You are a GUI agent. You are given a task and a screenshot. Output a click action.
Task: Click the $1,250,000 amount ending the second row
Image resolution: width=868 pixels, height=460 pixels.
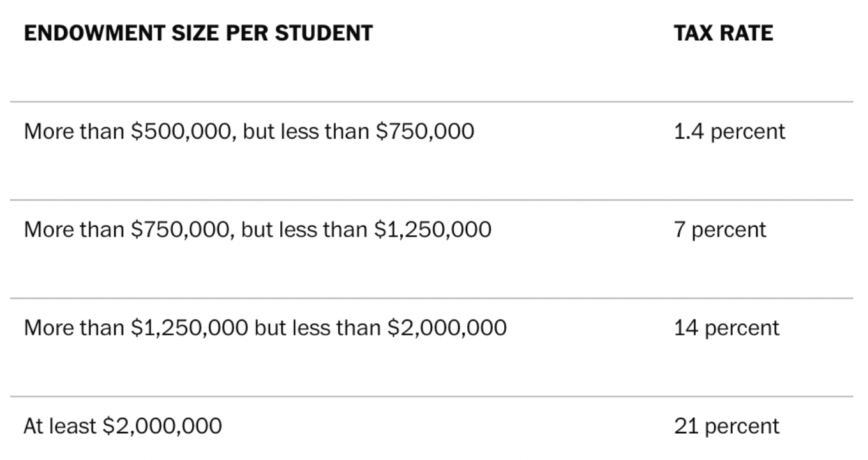pos(432,229)
